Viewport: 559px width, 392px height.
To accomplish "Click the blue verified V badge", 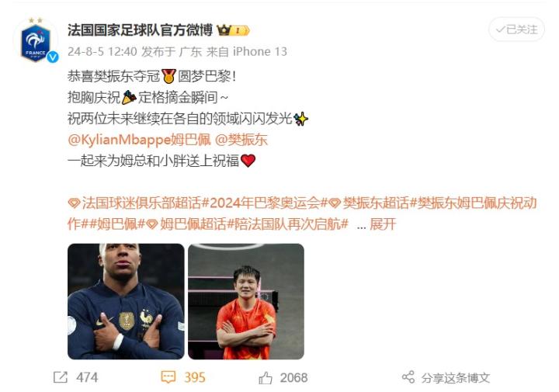I will pyautogui.click(x=53, y=57).
